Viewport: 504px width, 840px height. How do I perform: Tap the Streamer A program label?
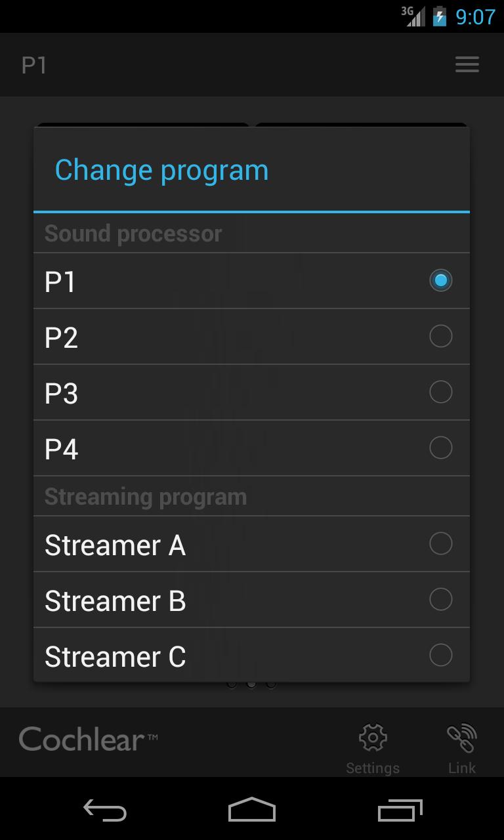(x=115, y=545)
